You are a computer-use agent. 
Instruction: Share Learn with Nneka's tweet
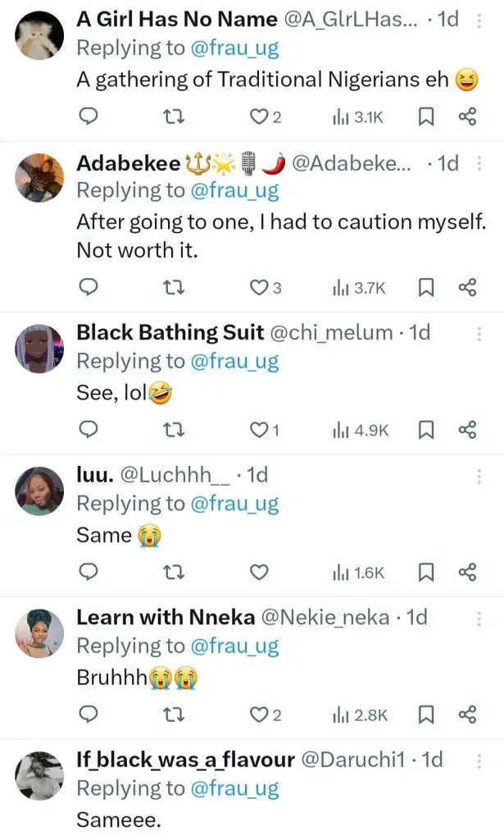tap(467, 714)
